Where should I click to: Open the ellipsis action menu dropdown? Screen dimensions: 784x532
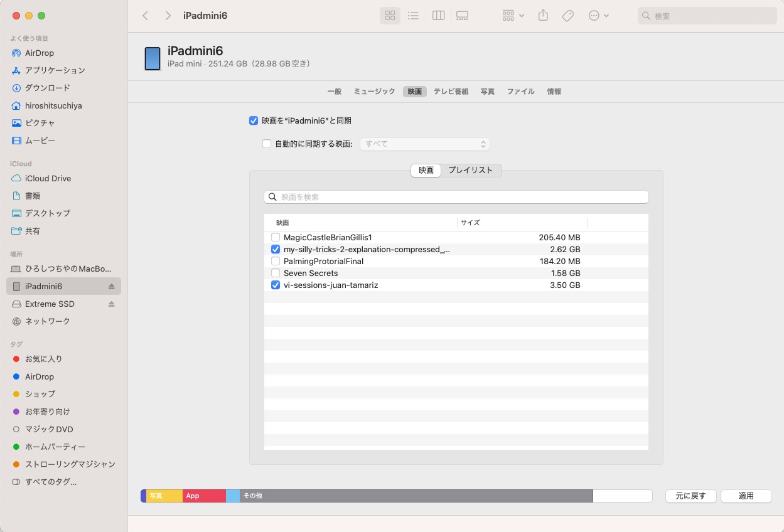point(599,16)
